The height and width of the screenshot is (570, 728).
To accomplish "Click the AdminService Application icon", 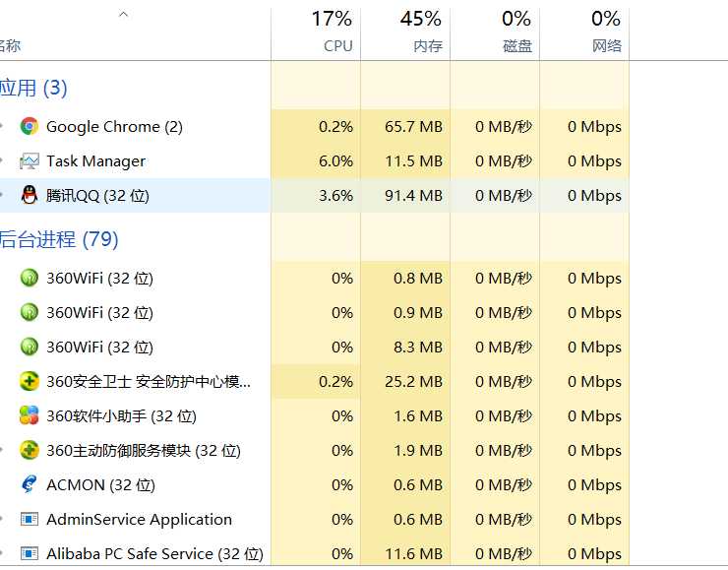I will coord(30,519).
